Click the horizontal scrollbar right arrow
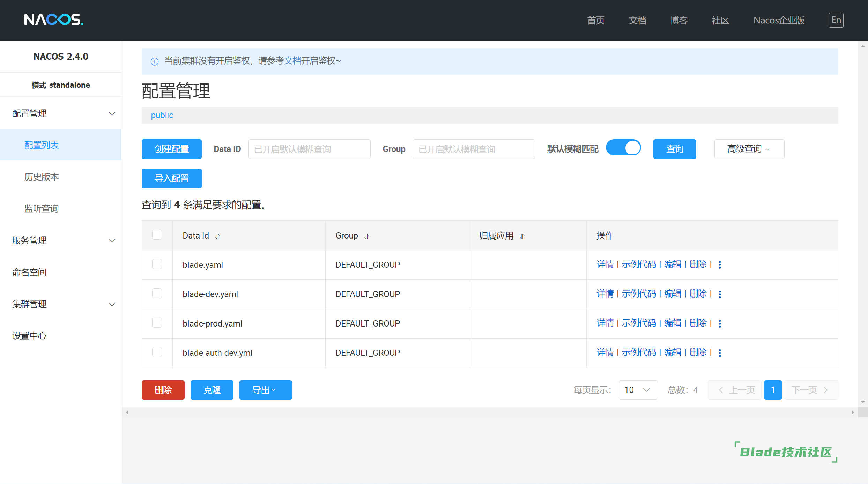The height and width of the screenshot is (484, 868). click(852, 412)
